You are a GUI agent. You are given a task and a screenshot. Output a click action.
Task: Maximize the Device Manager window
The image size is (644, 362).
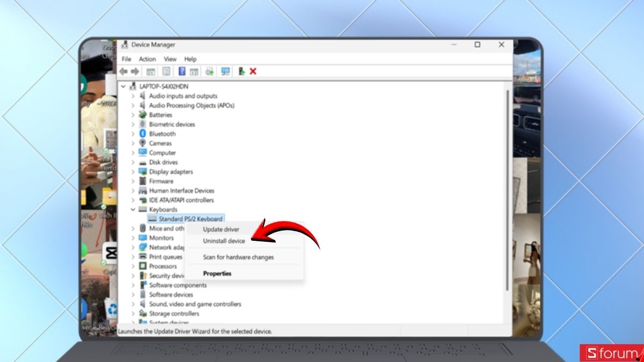[477, 45]
